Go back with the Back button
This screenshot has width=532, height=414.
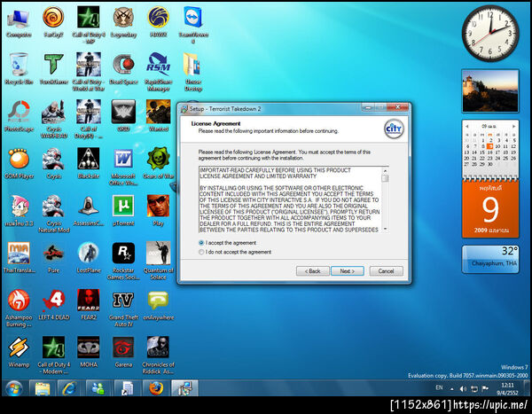point(312,271)
